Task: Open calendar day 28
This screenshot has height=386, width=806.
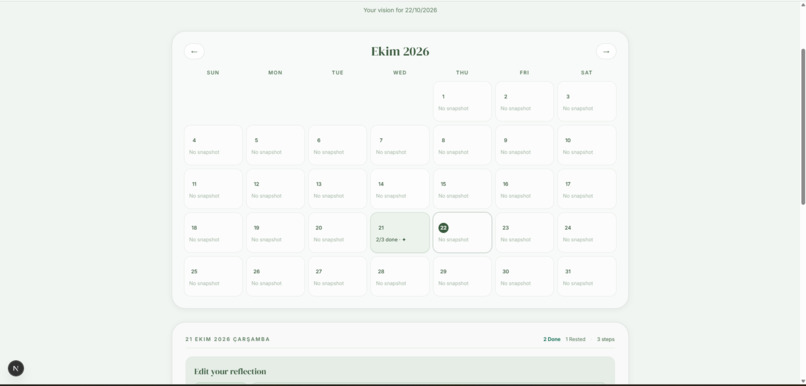Action: click(400, 276)
